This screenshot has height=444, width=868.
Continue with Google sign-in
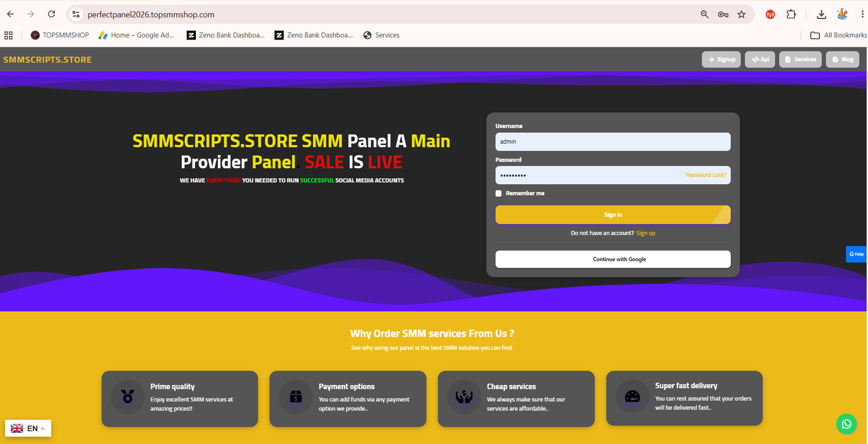click(613, 259)
